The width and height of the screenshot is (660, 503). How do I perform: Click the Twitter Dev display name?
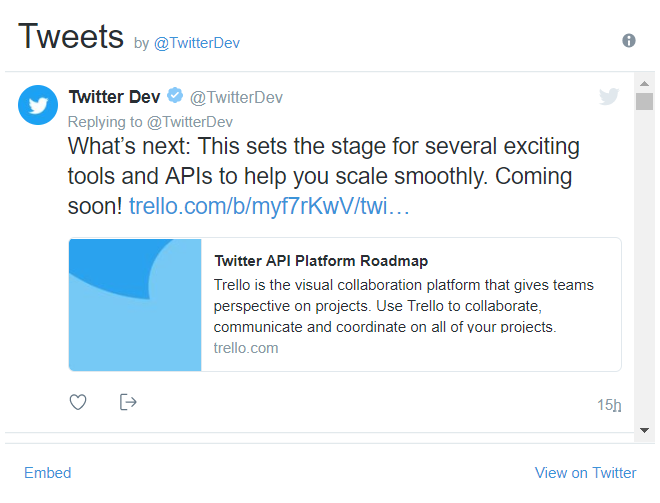[114, 97]
